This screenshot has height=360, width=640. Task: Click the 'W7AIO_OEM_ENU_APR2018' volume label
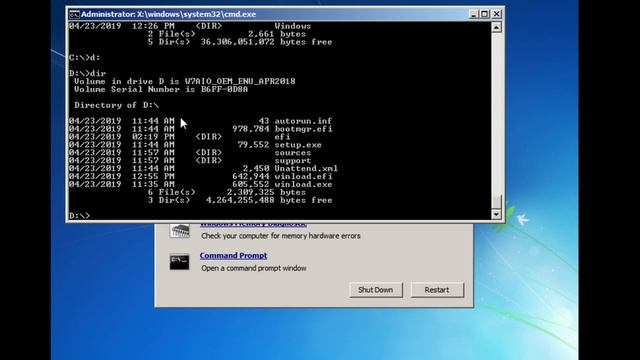240,81
